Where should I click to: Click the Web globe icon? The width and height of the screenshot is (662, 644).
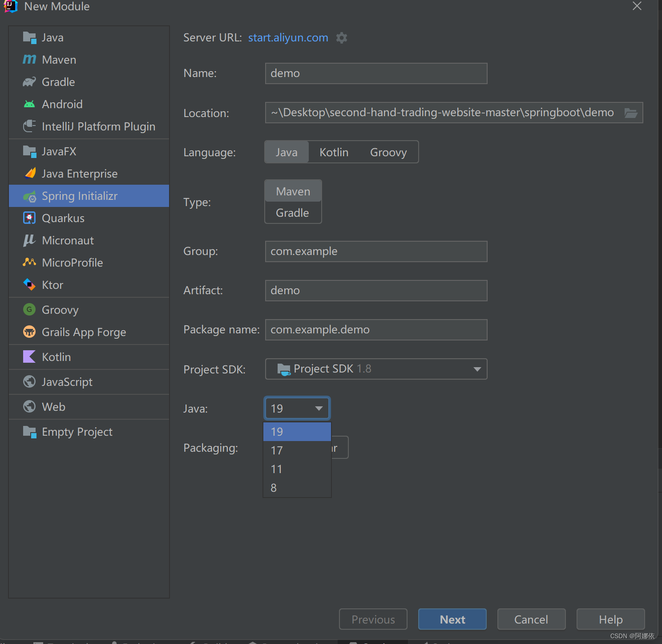pos(29,406)
